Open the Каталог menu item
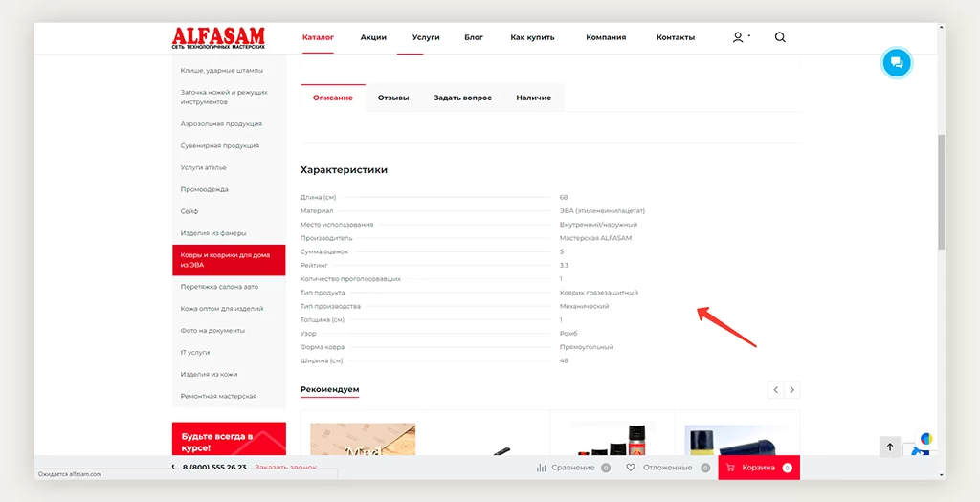The image size is (980, 502). pos(318,37)
